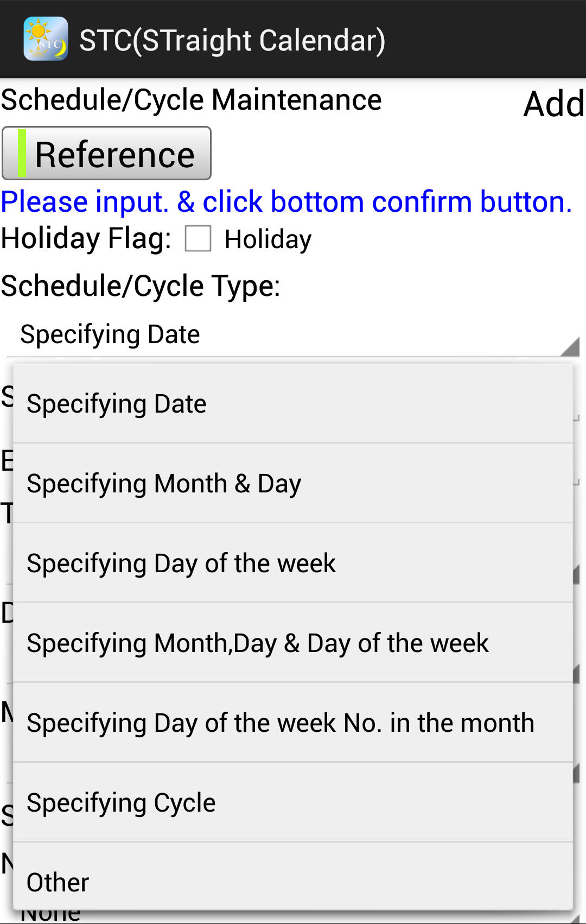Tap the Add label at top right
This screenshot has width=586, height=924.
pos(554,104)
